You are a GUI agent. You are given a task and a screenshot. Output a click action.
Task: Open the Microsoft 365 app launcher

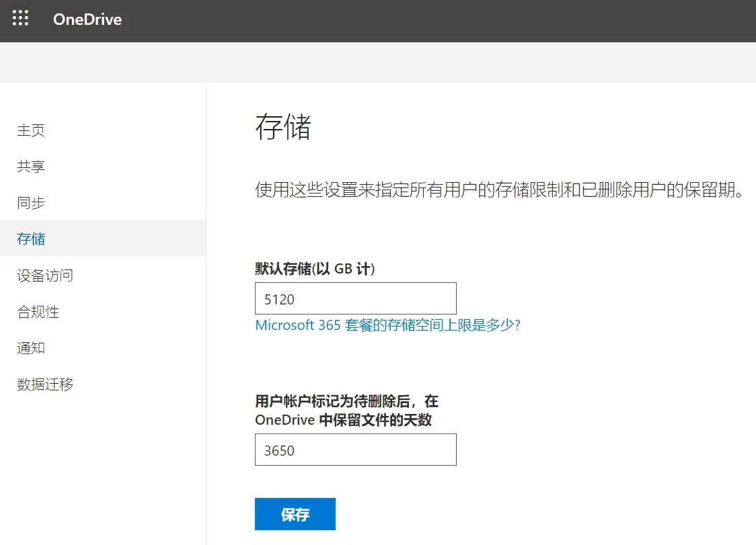20,18
